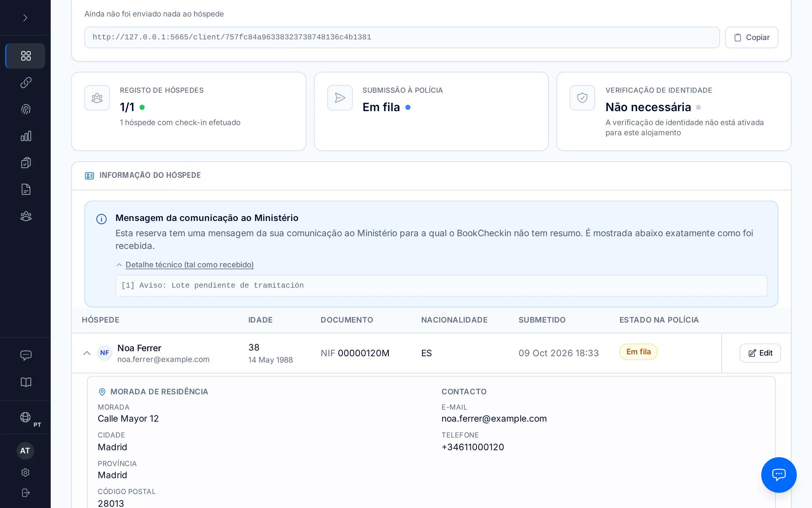This screenshot has width=812, height=508.
Task: Click the NF guest avatar
Action: pyautogui.click(x=104, y=353)
